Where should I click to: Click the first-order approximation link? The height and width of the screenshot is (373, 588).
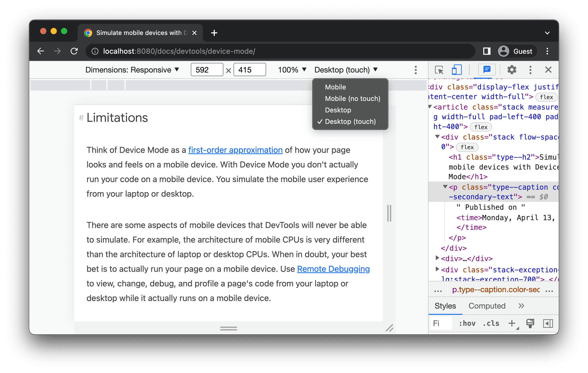point(236,149)
